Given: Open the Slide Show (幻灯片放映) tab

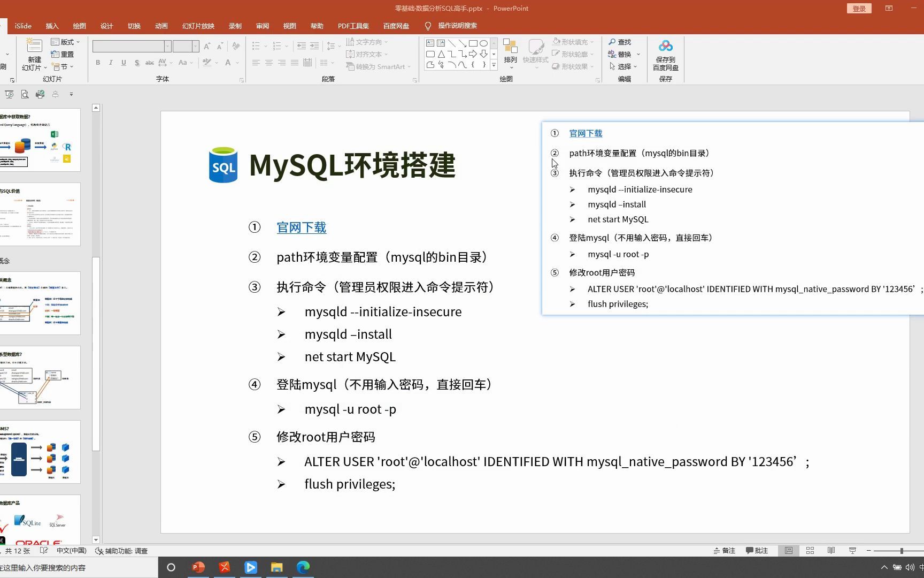Looking at the screenshot, I should (x=198, y=26).
